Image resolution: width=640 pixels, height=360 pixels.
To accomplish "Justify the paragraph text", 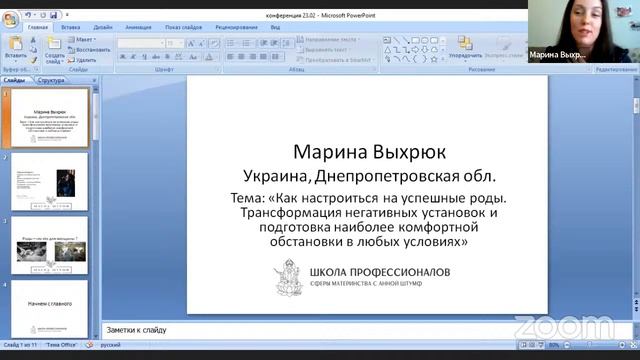I will pos(264,57).
